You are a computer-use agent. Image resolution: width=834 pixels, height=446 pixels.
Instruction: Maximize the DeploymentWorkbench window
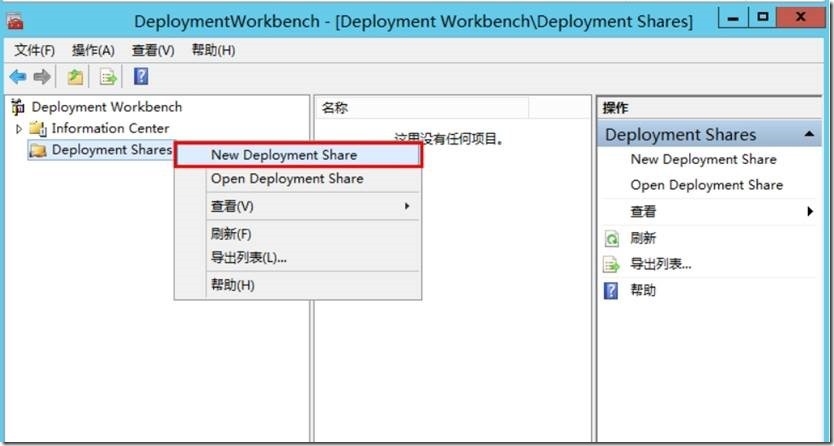[x=763, y=18]
